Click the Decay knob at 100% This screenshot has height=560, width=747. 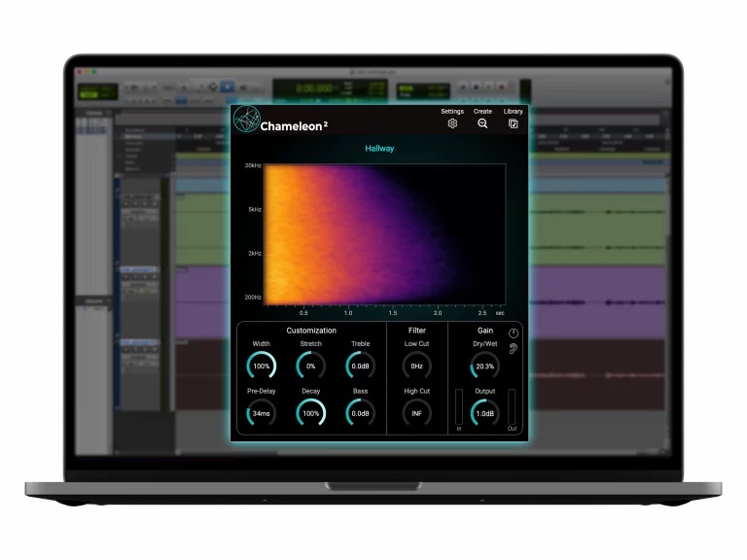click(310, 413)
